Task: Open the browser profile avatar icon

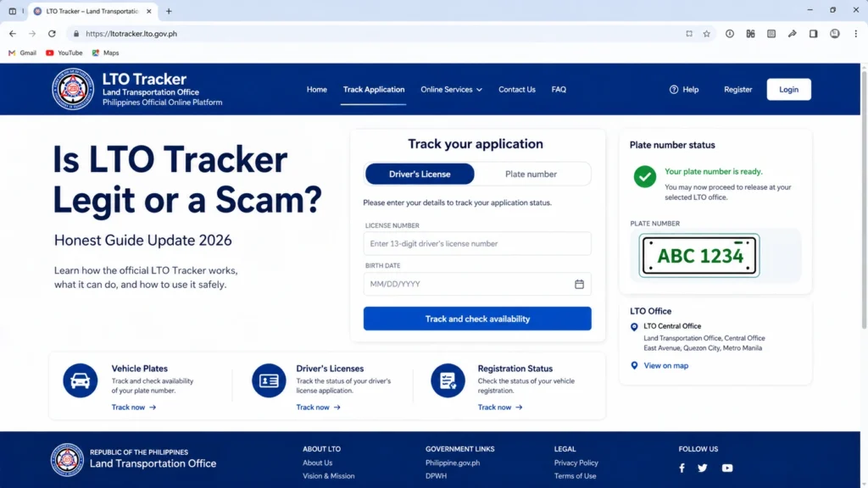Action: [835, 34]
